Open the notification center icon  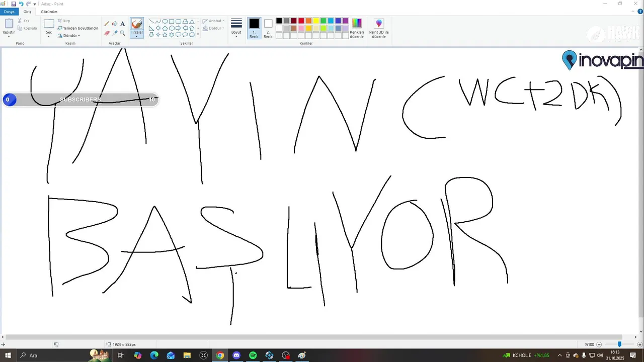[633, 355]
